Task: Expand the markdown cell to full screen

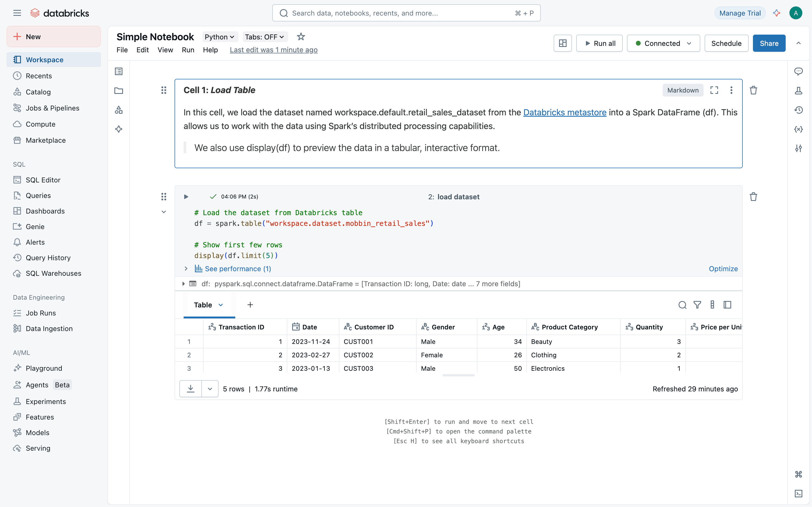Action: coord(714,90)
